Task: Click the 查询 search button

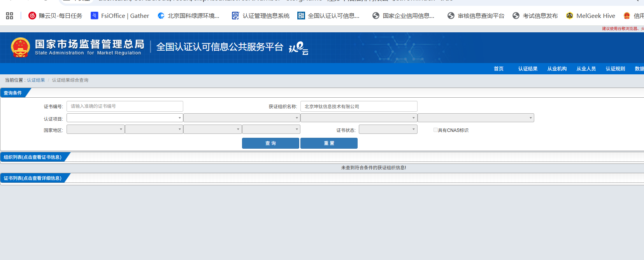Action: tap(270, 143)
